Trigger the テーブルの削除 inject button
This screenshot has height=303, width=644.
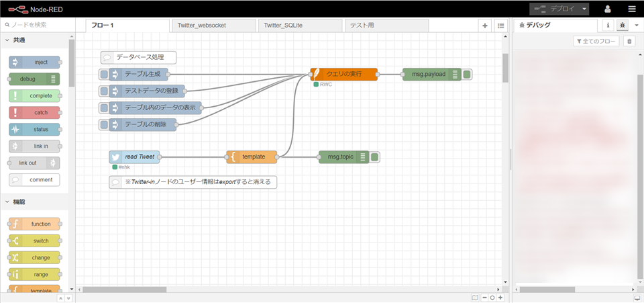(105, 124)
